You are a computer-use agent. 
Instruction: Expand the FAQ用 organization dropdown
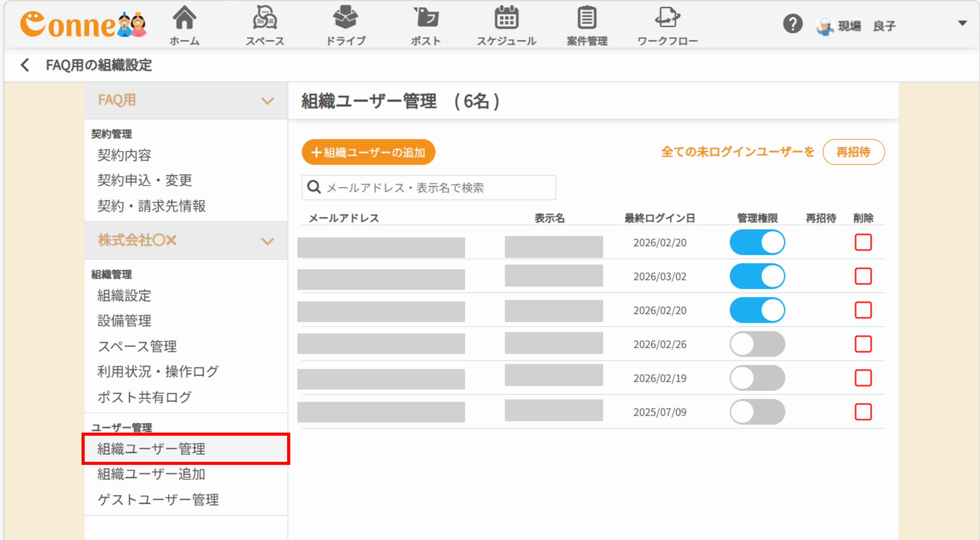(267, 101)
